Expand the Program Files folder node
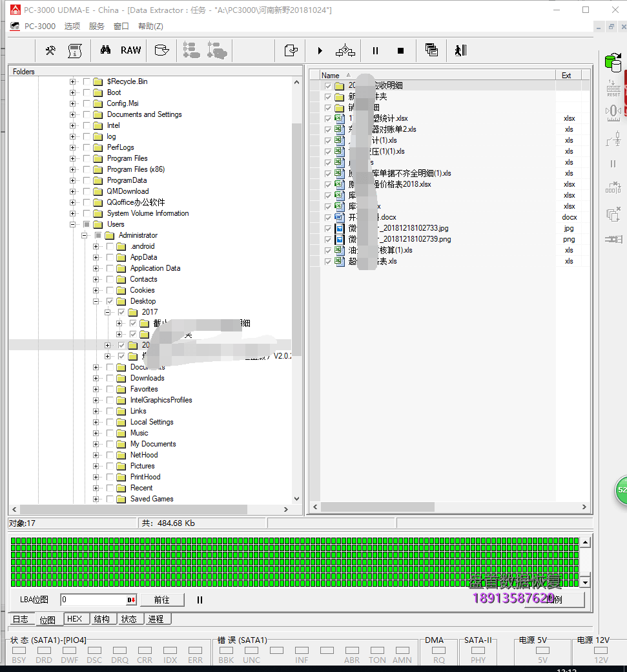 pos(72,158)
